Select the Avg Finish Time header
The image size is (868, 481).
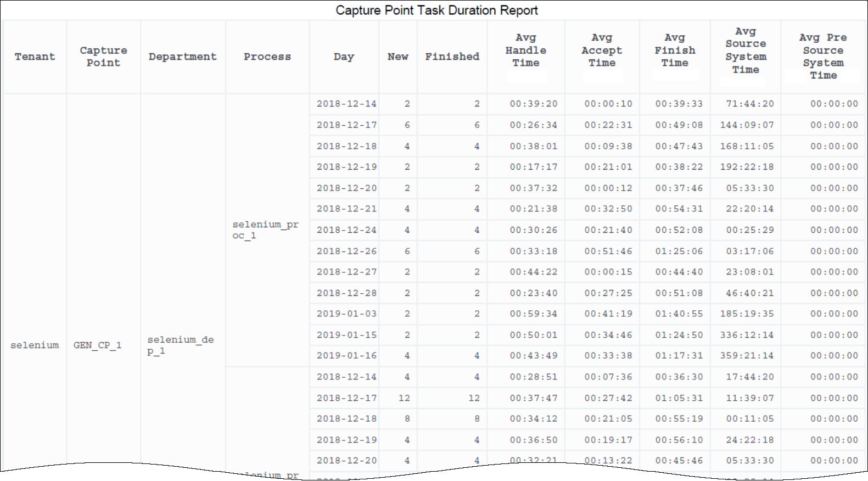675,51
